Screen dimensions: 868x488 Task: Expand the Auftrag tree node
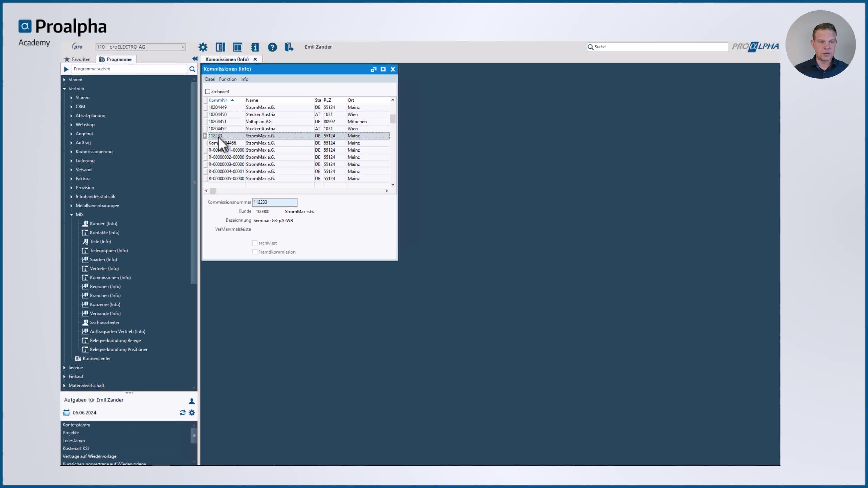(71, 143)
